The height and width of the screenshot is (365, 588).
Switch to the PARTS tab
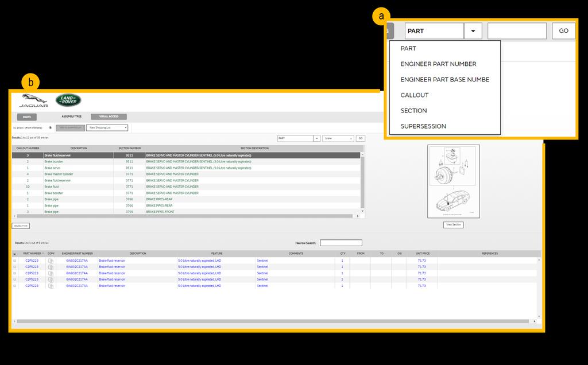click(x=27, y=117)
